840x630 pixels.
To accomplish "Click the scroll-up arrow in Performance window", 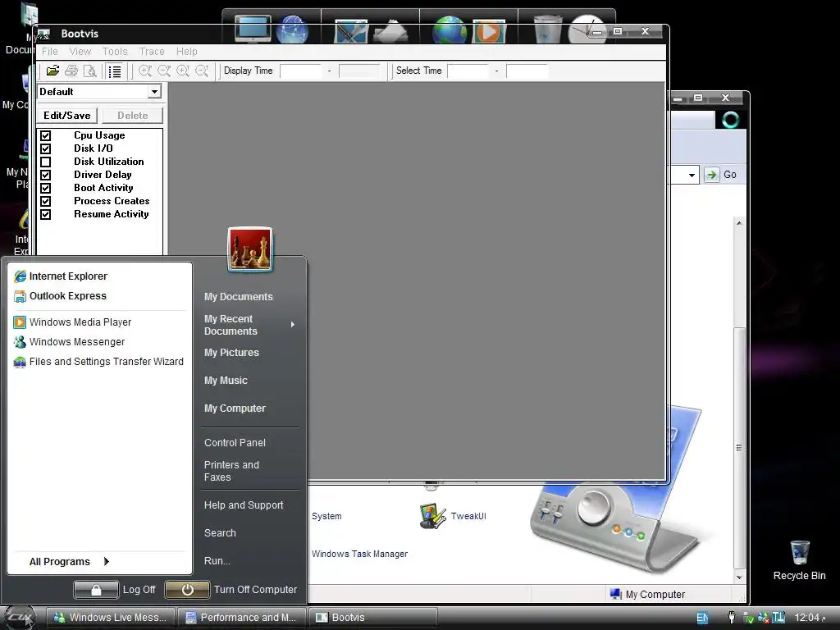I will click(x=739, y=223).
